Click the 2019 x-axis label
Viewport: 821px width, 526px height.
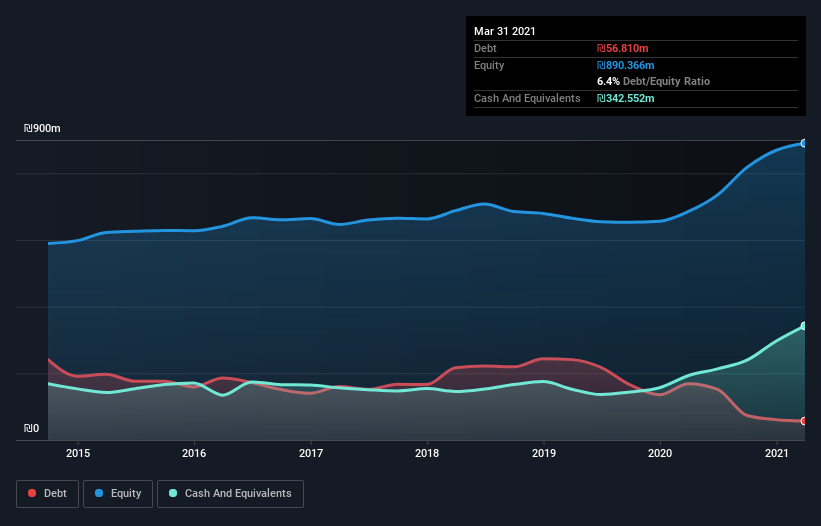pos(544,453)
